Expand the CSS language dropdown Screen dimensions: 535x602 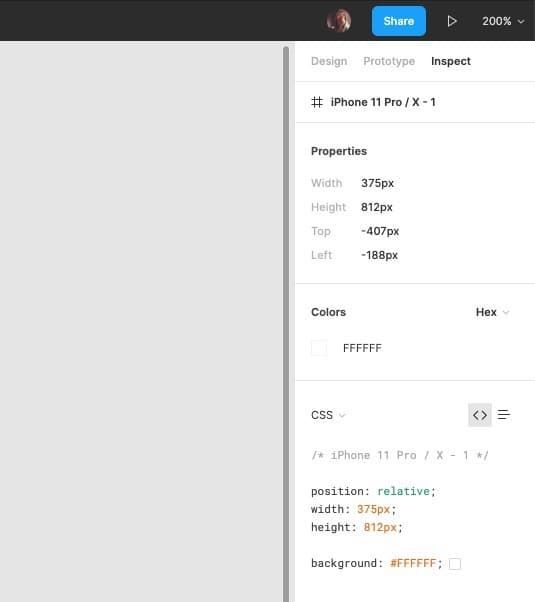(x=328, y=415)
